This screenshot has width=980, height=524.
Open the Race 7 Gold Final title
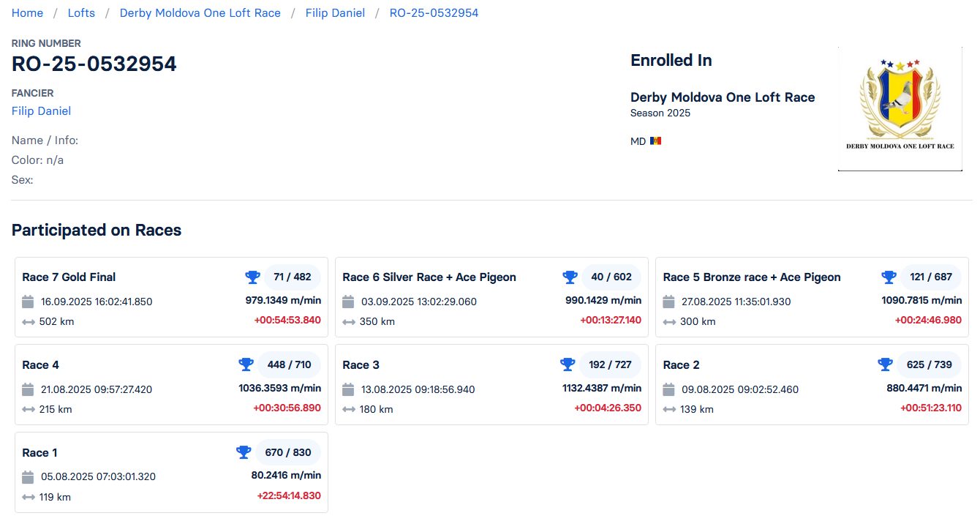click(x=69, y=277)
